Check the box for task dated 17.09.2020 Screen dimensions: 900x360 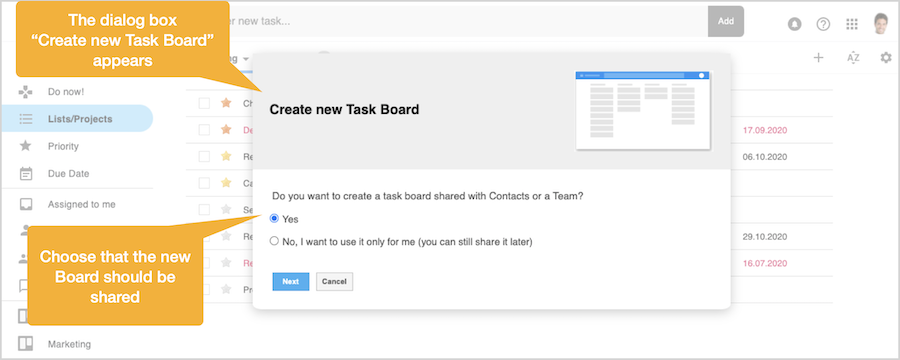tap(204, 130)
